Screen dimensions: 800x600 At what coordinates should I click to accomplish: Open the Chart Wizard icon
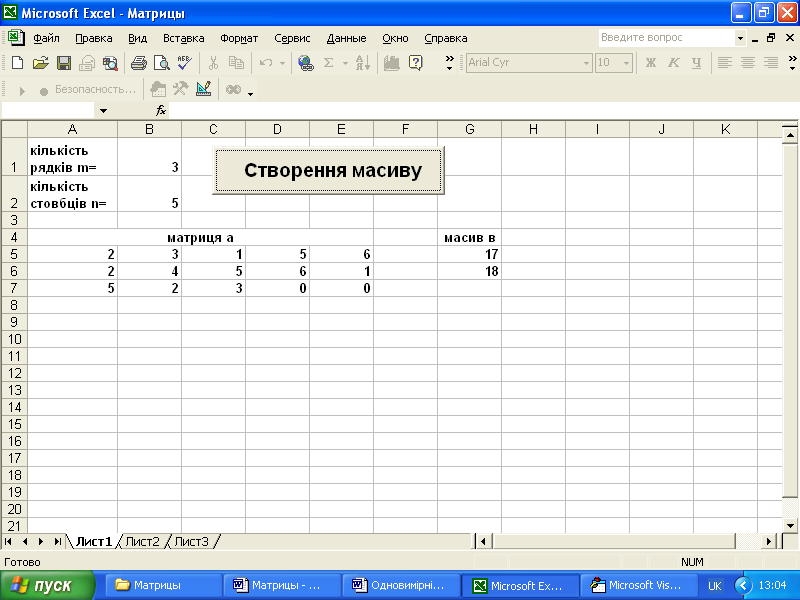(391, 63)
